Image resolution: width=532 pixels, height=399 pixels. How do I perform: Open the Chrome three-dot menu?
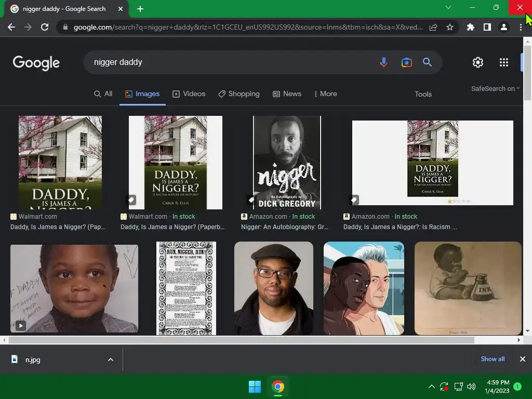click(521, 27)
